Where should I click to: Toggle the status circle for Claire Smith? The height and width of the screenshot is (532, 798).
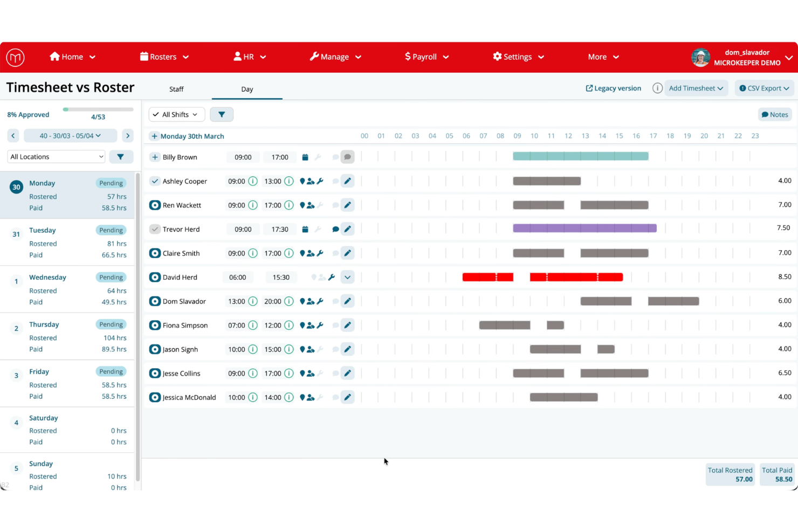(x=155, y=253)
